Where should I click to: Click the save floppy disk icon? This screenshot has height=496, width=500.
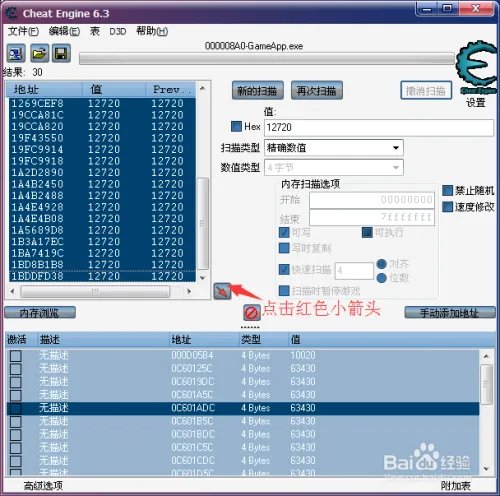pyautogui.click(x=61, y=53)
